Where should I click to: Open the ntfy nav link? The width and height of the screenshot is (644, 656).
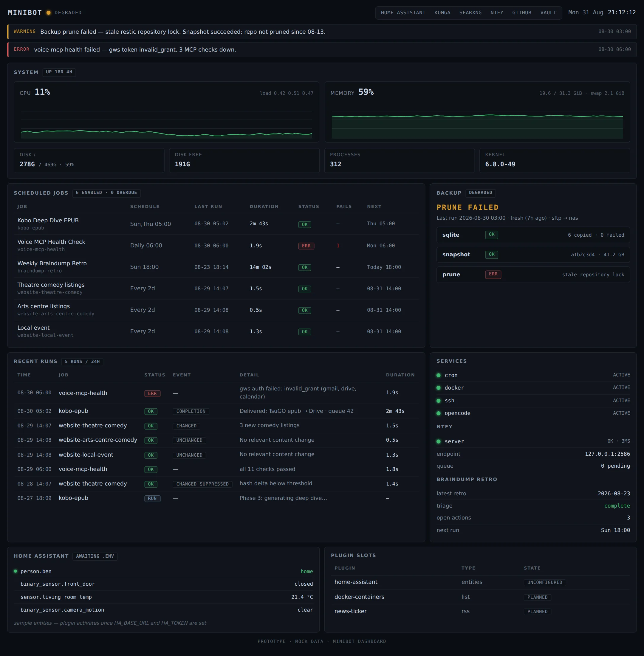pos(496,13)
